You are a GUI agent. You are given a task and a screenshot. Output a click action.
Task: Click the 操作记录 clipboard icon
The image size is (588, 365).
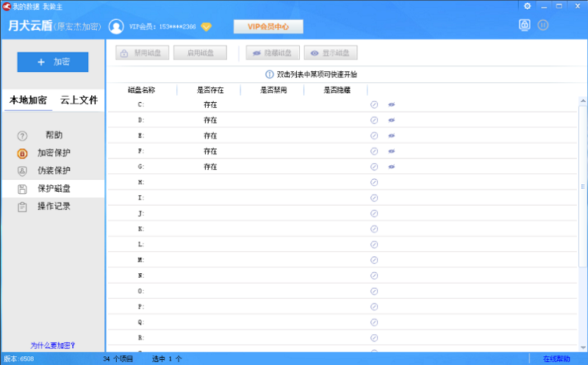22,207
